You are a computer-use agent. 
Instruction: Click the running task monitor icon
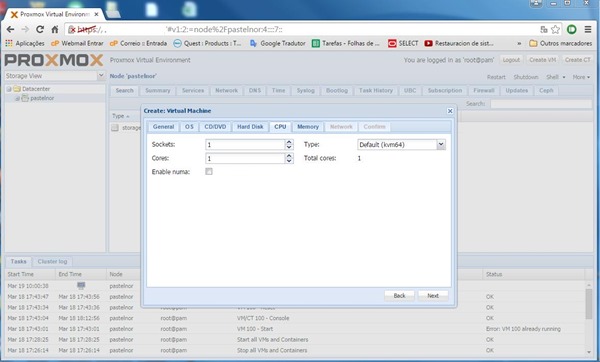click(81, 285)
